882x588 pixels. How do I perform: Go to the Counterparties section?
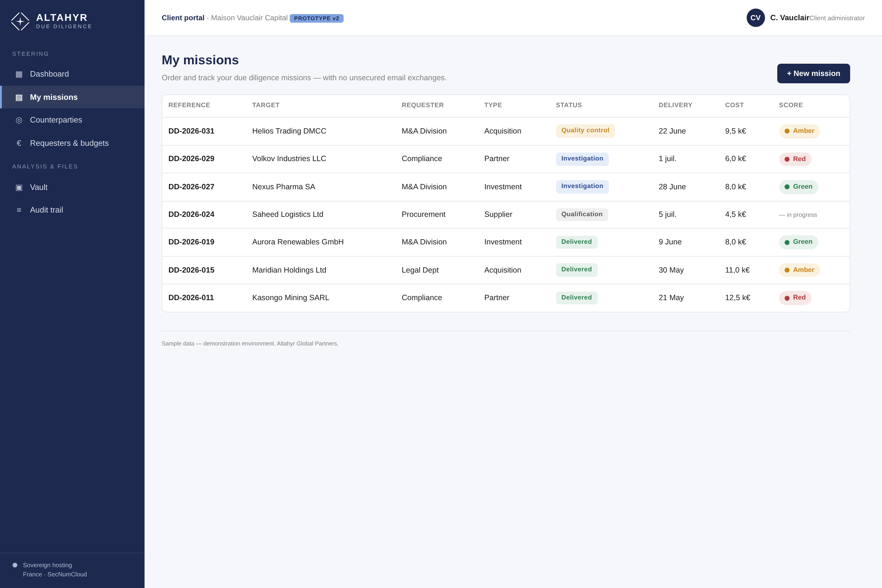coord(72,120)
